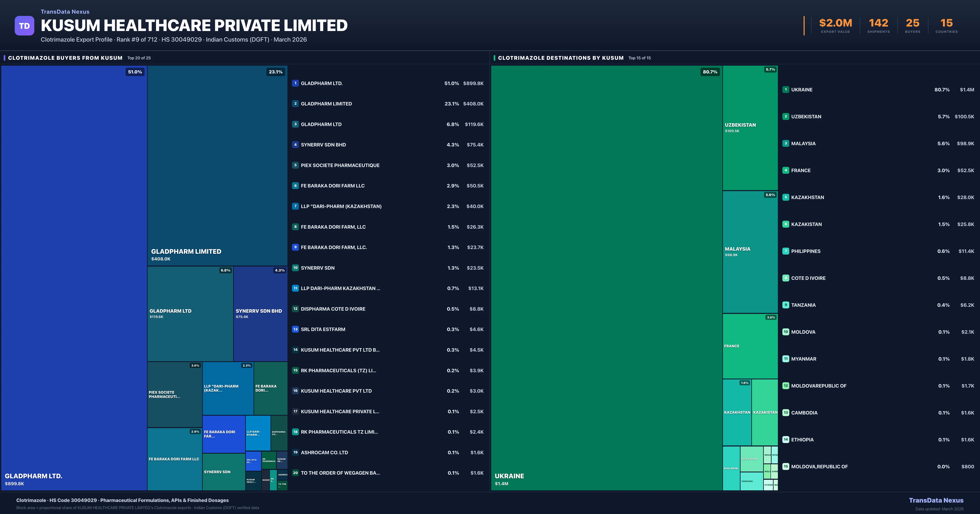This screenshot has height=514, width=980.
Task: Click the purple TD logo icon
Action: [x=24, y=26]
